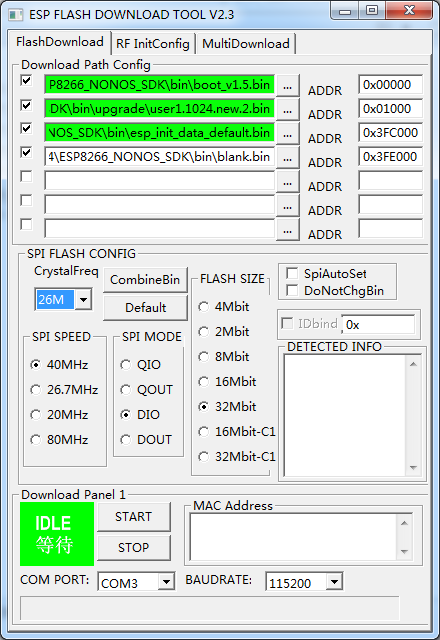Click inside the MAC Address text box

(x=293, y=537)
